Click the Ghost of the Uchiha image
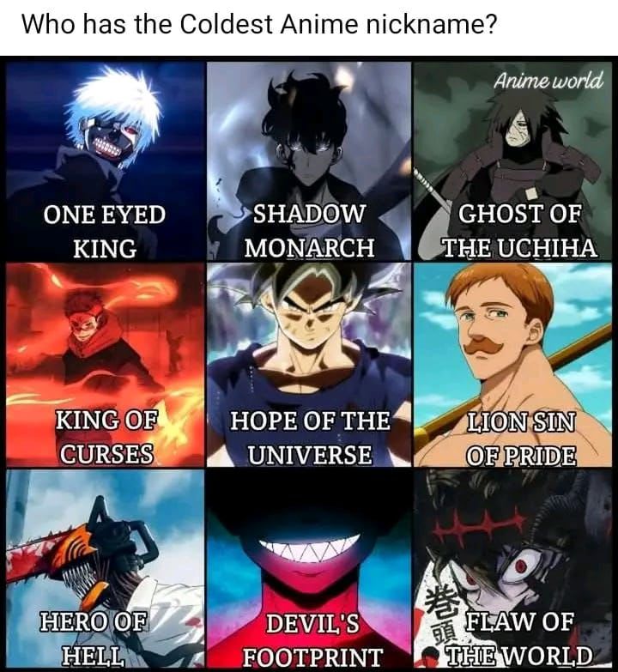The width and height of the screenshot is (618, 672). (512, 160)
